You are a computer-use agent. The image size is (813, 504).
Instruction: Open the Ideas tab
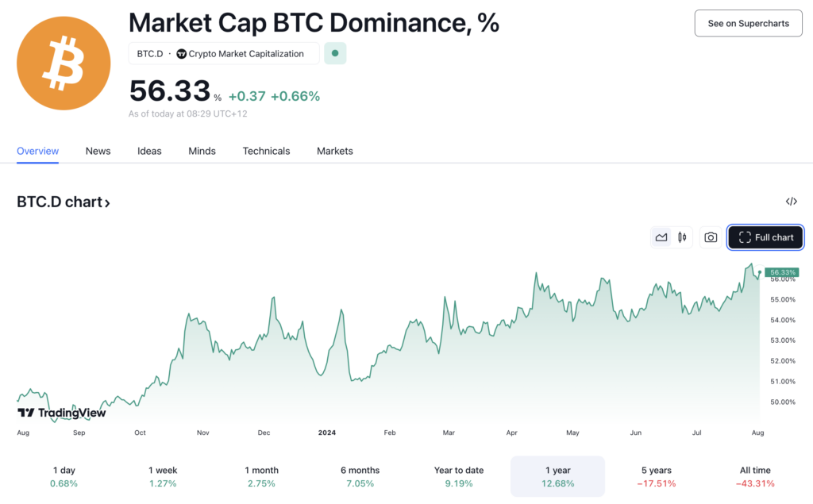pos(149,151)
